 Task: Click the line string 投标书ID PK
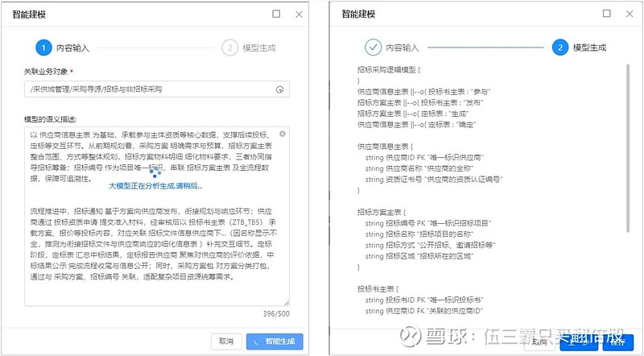click(x=425, y=300)
